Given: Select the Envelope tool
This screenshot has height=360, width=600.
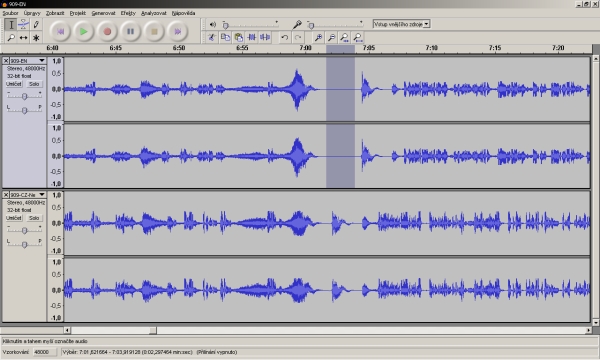Looking at the screenshot, I should (23, 25).
